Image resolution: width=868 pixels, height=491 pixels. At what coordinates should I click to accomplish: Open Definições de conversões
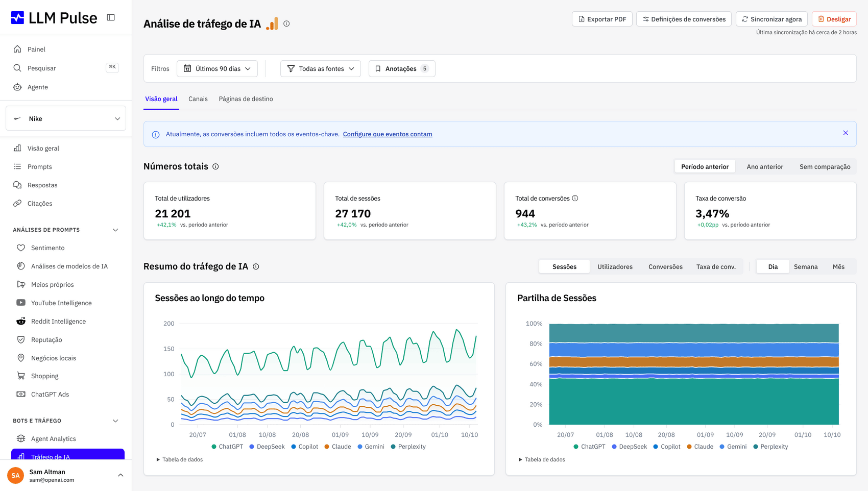click(x=684, y=19)
